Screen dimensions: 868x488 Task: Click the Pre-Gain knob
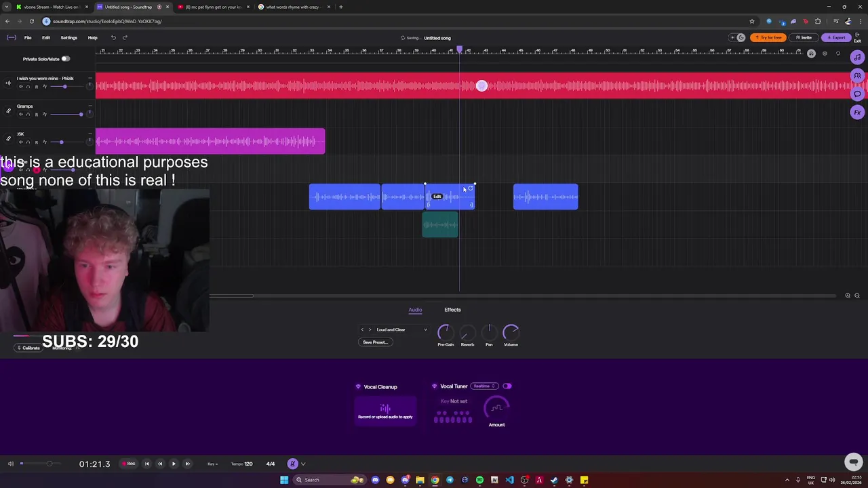point(445,332)
